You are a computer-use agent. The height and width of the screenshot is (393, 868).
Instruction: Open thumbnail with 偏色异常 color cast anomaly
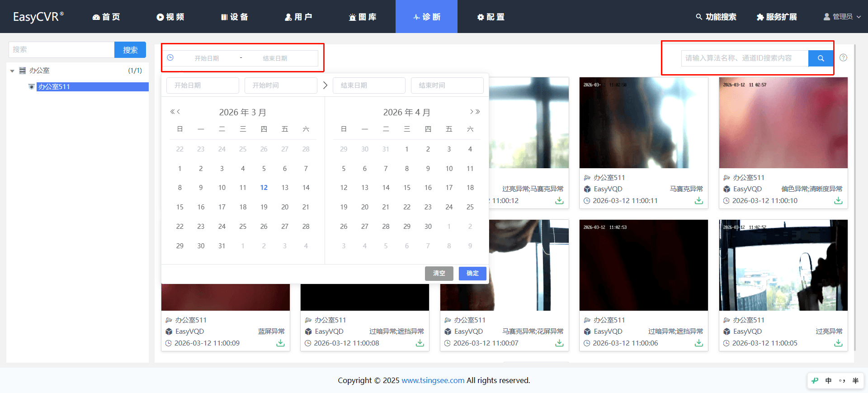pos(783,123)
